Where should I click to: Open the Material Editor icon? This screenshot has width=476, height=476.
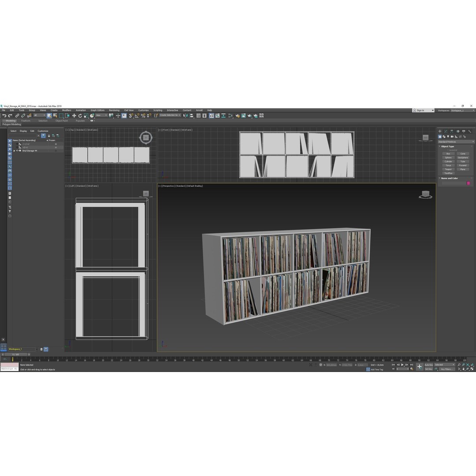pos(231,115)
